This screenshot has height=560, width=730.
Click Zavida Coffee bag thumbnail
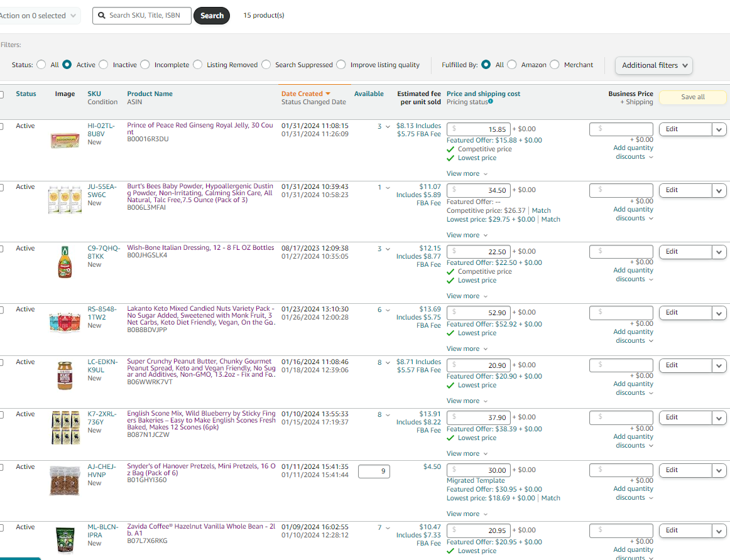tap(65, 541)
